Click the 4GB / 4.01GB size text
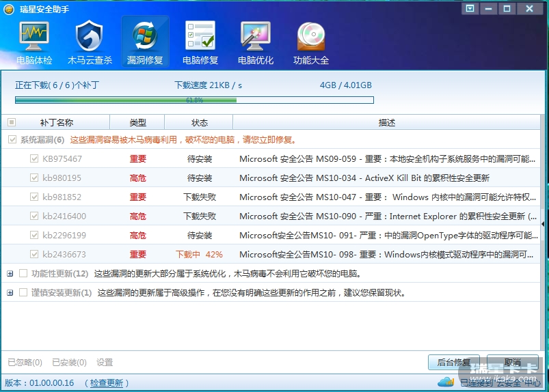Image resolution: width=549 pixels, height=392 pixels. tap(345, 85)
